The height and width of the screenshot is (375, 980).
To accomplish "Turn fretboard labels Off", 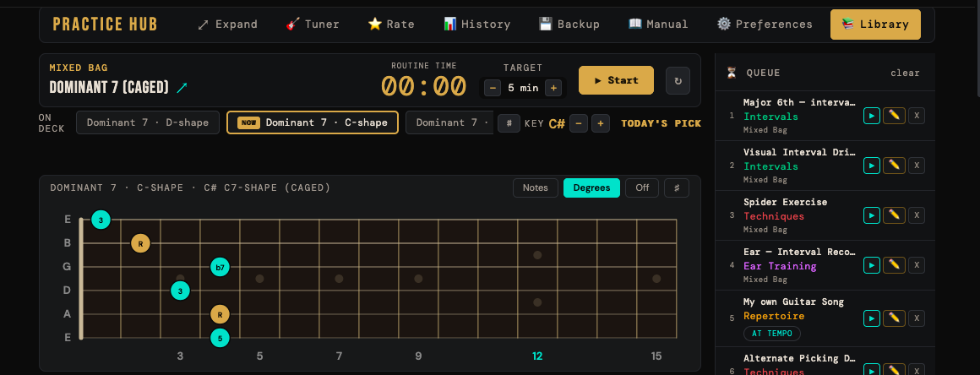I will [642, 187].
